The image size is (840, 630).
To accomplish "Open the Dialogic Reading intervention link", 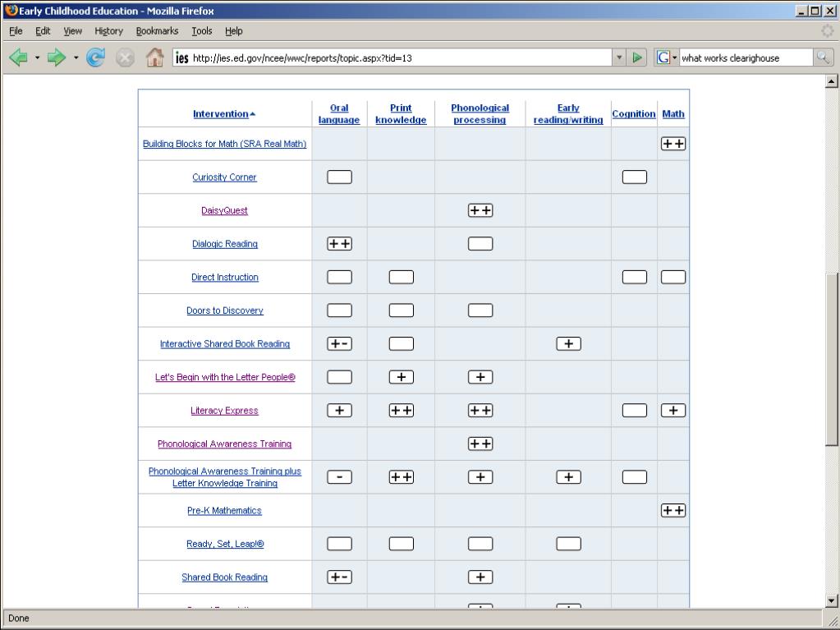I will (x=225, y=244).
